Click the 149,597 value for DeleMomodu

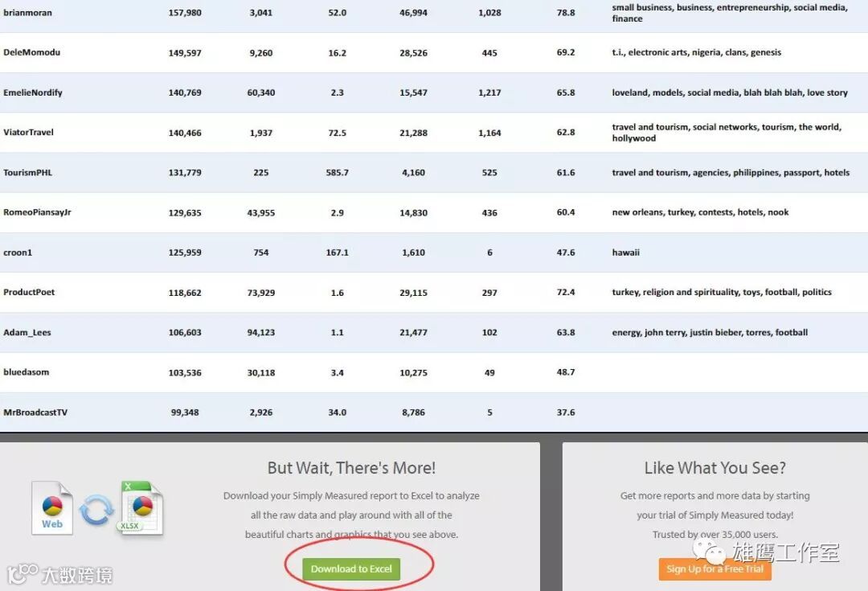[185, 52]
